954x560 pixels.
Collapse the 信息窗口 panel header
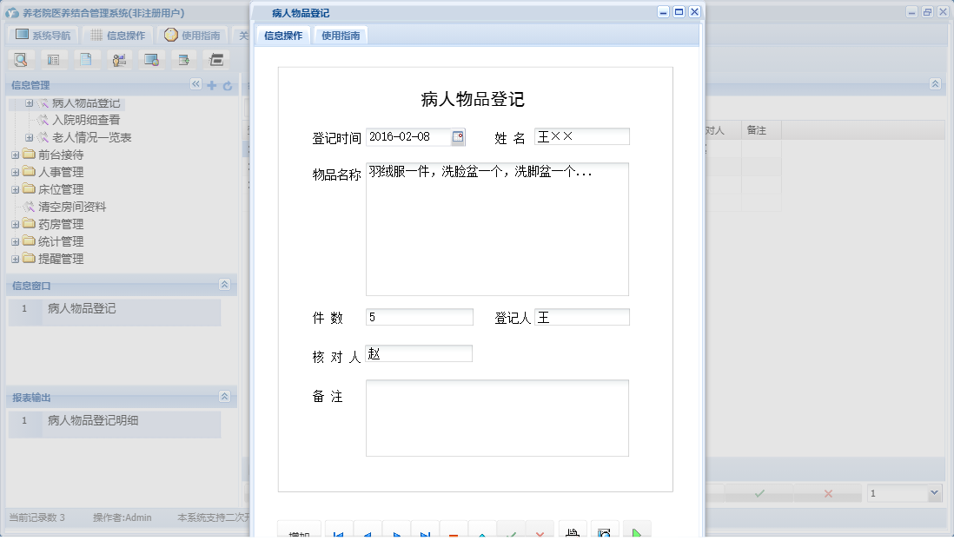coord(224,285)
